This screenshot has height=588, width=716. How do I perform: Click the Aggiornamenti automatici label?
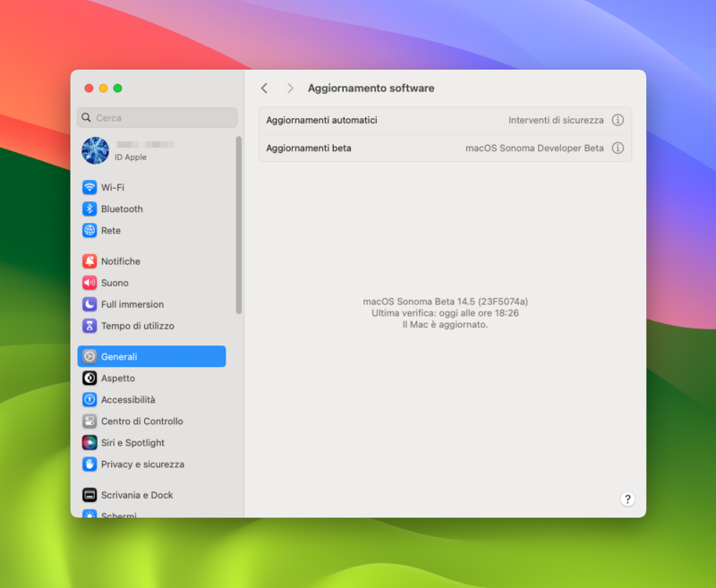(x=321, y=120)
